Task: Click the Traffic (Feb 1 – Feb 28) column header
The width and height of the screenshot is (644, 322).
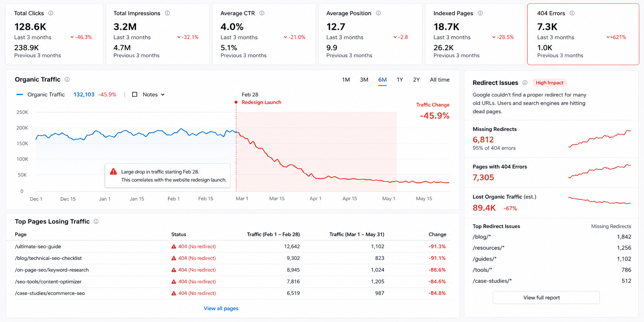Action: (273, 235)
